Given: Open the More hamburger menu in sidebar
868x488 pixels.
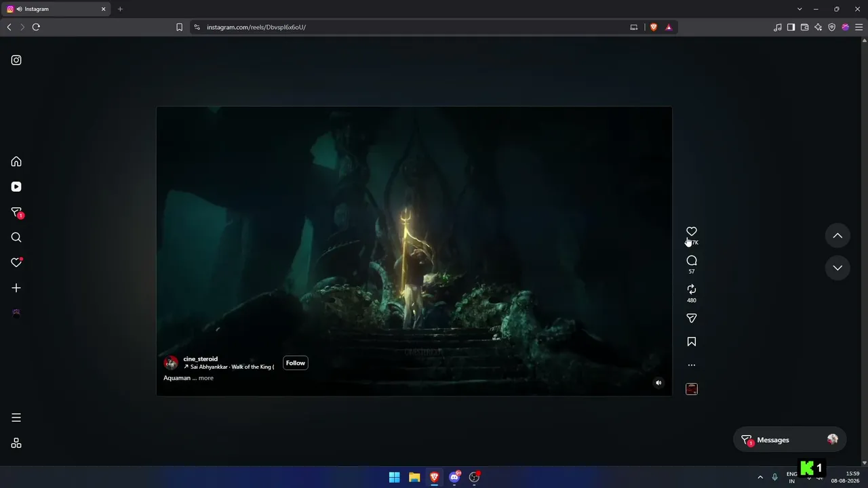Looking at the screenshot, I should tap(16, 418).
